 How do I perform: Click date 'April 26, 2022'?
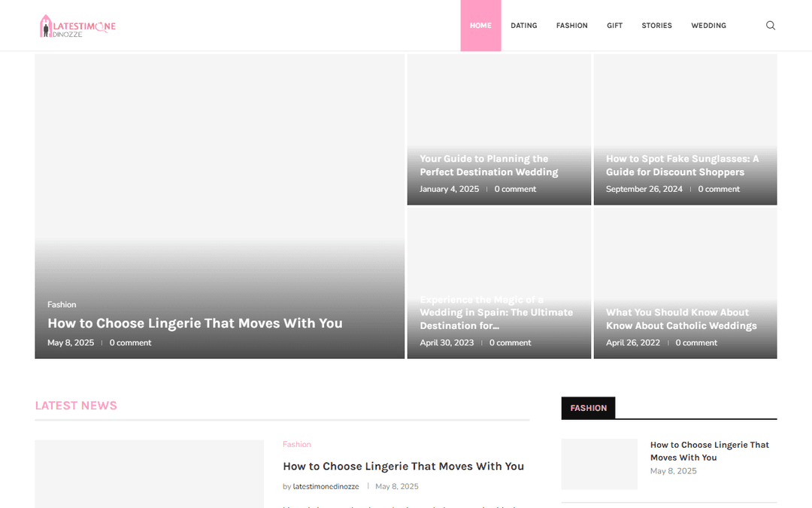click(633, 342)
